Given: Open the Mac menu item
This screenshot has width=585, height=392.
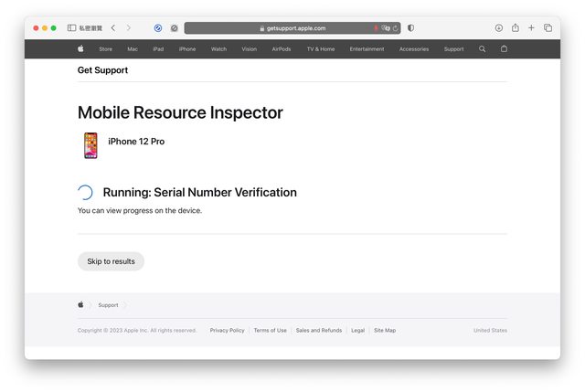Looking at the screenshot, I should (133, 48).
